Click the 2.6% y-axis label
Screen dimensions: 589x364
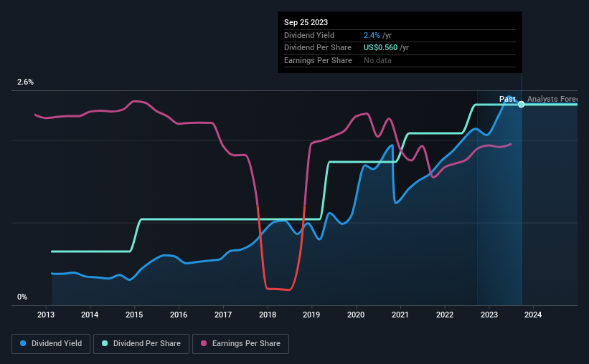(25, 82)
